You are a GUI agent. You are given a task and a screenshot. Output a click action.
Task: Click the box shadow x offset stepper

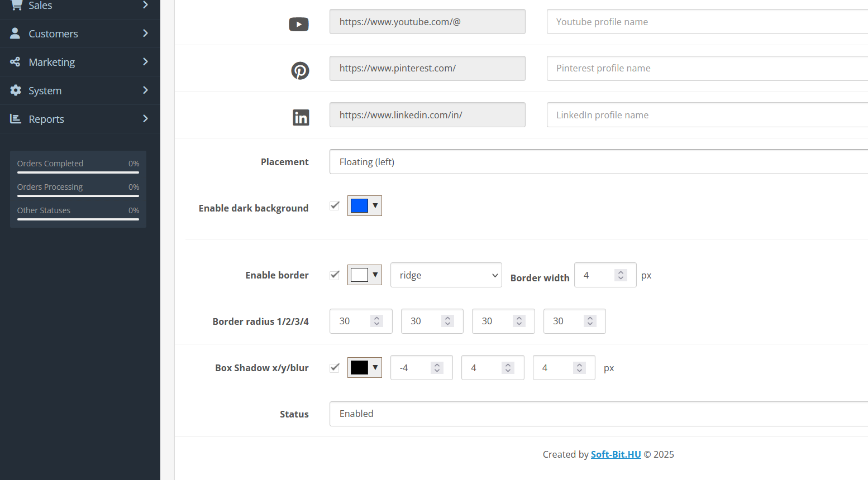pos(437,368)
